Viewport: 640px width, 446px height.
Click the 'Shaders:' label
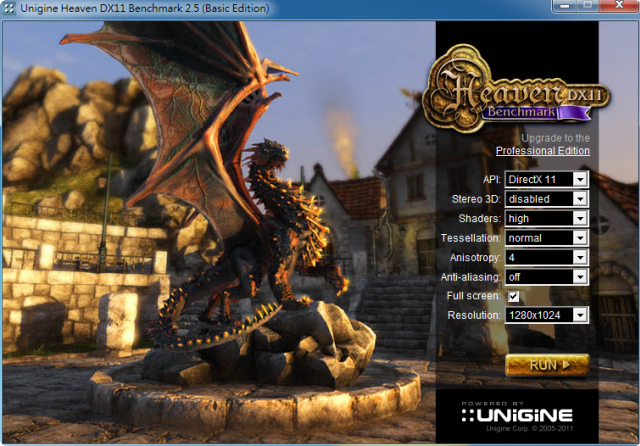click(479, 218)
